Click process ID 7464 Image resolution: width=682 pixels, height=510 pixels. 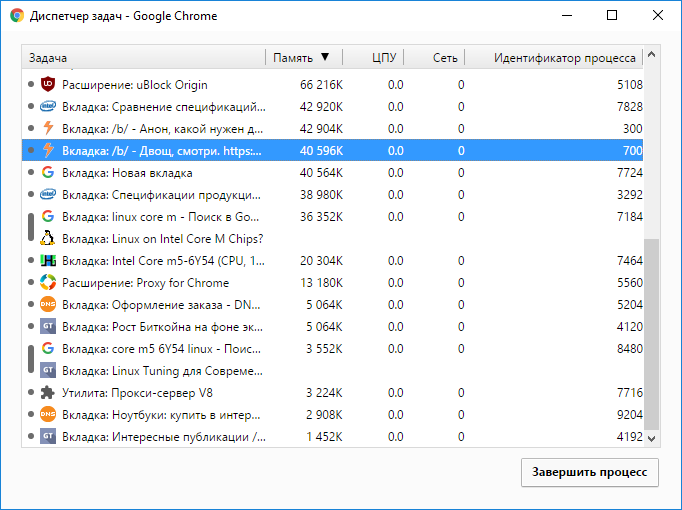pyautogui.click(x=630, y=260)
